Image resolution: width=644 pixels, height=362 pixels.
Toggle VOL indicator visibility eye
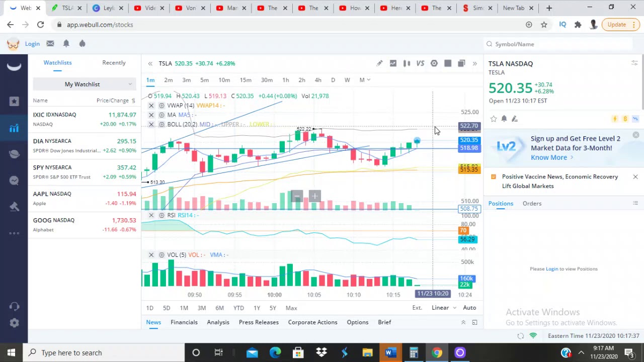tap(162, 255)
